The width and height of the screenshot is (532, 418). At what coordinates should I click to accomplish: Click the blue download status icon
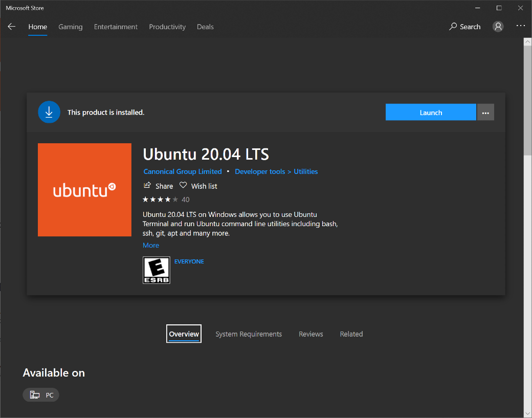[49, 112]
